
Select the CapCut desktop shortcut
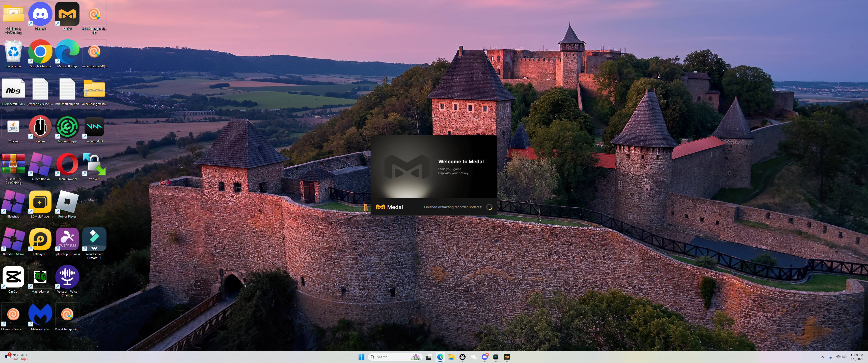click(13, 278)
